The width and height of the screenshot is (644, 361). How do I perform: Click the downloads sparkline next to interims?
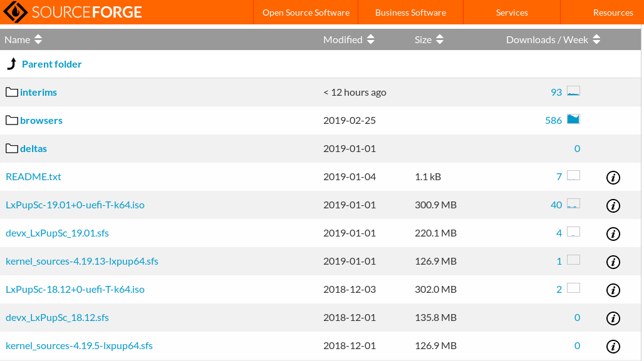(571, 91)
